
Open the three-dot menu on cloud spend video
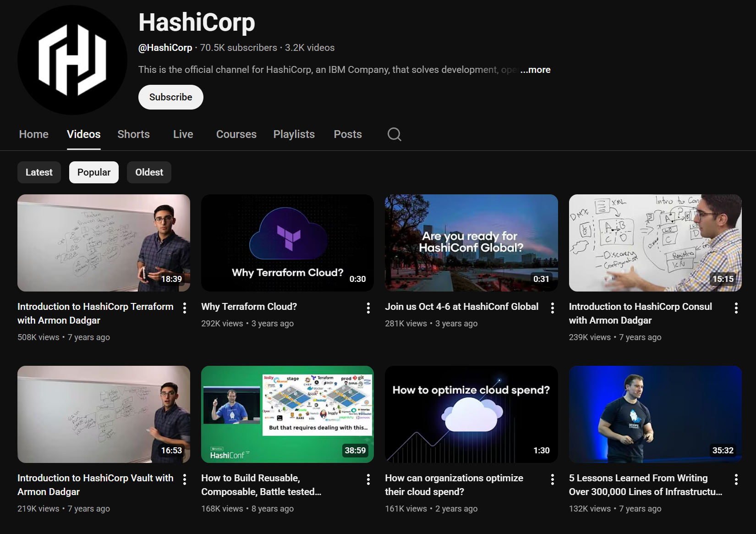552,479
